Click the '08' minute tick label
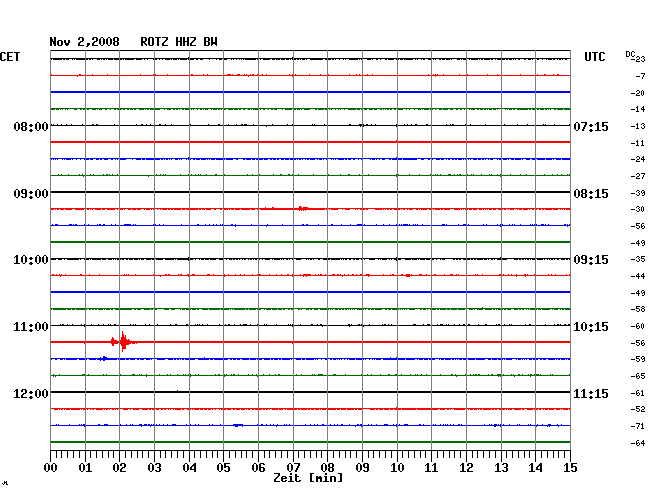The image size is (650, 494). coord(327,468)
